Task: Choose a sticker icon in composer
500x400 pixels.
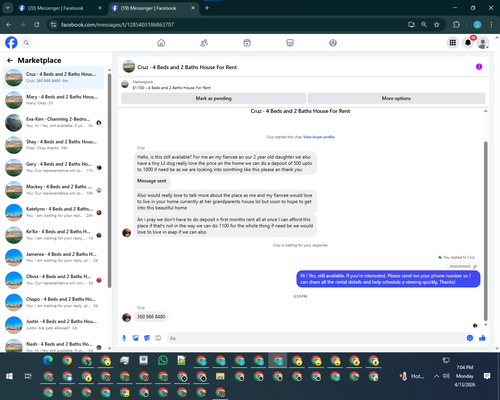Action: 147,338
